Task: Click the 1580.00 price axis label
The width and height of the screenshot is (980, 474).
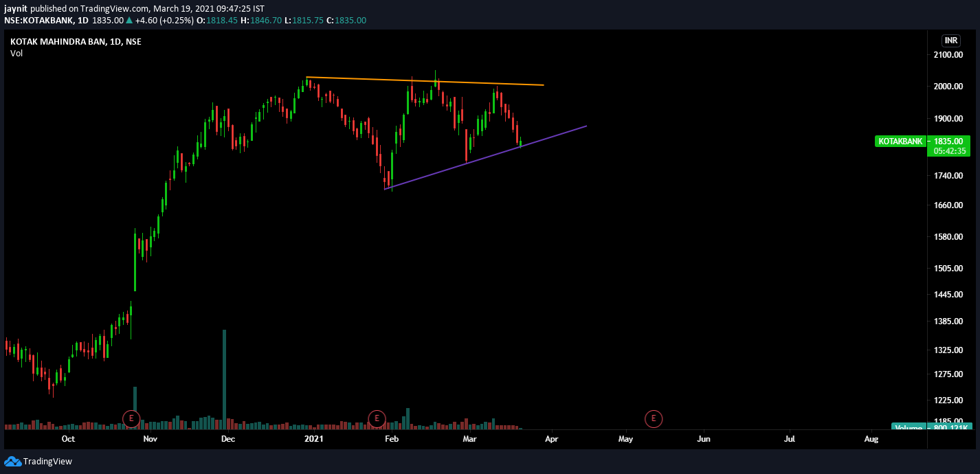Action: point(948,237)
